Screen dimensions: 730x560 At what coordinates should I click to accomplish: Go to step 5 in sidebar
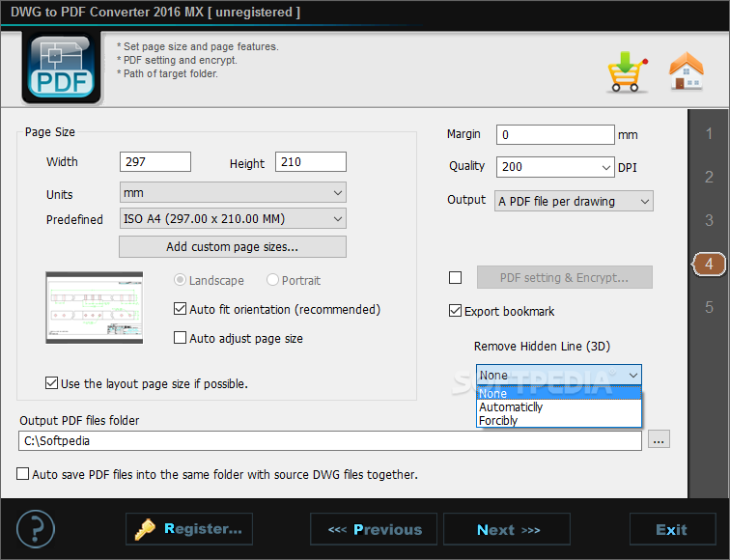(709, 307)
